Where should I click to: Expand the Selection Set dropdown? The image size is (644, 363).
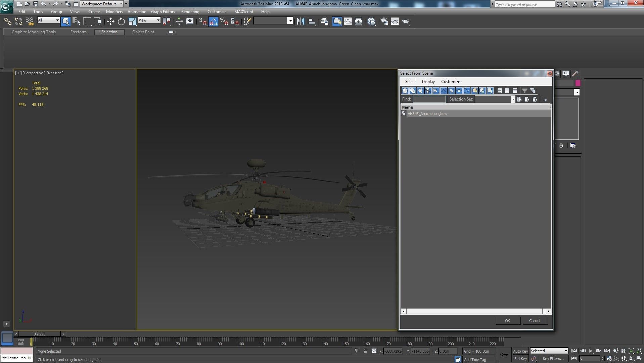pos(513,99)
